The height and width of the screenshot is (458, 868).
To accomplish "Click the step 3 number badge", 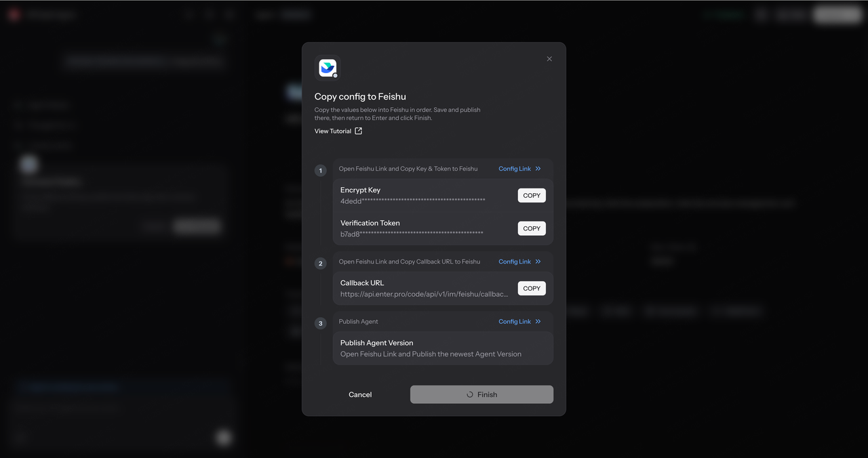I will pyautogui.click(x=321, y=323).
